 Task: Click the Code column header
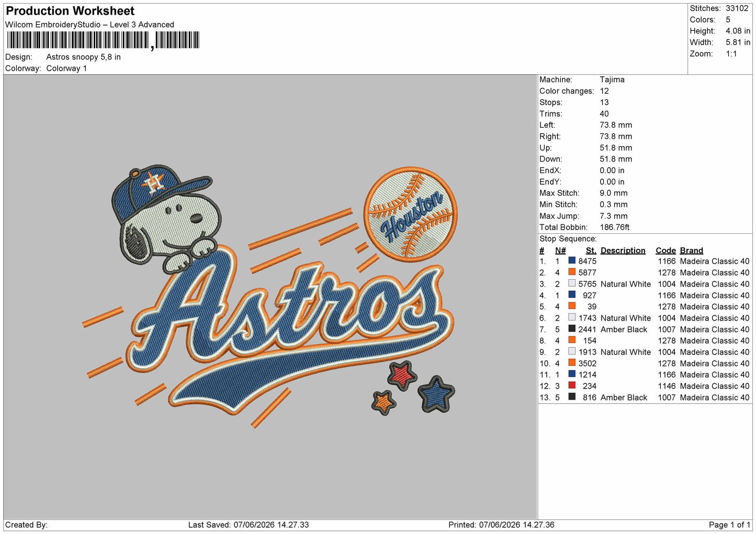click(665, 251)
